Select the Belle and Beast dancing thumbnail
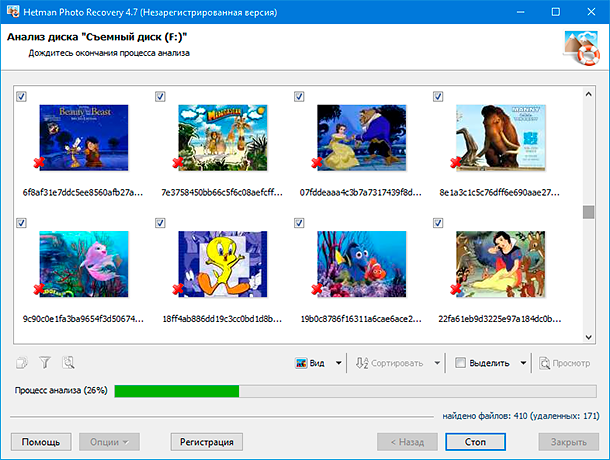The image size is (610, 460). [361, 137]
